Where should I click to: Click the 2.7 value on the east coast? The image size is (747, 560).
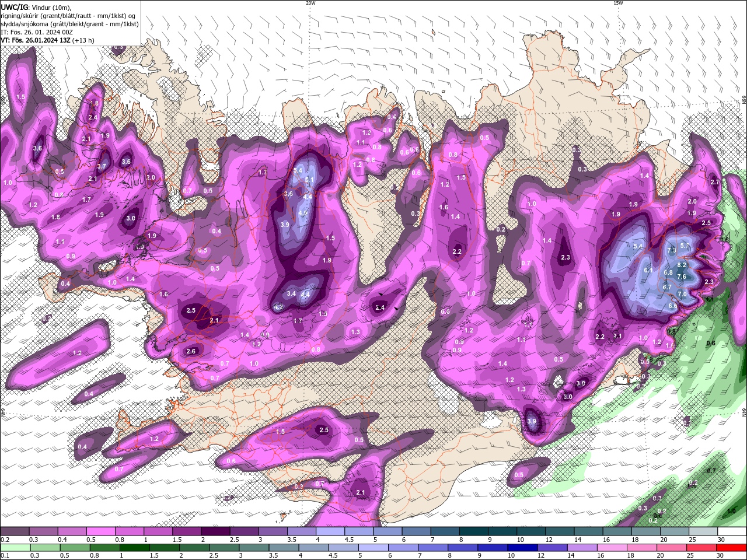715,183
